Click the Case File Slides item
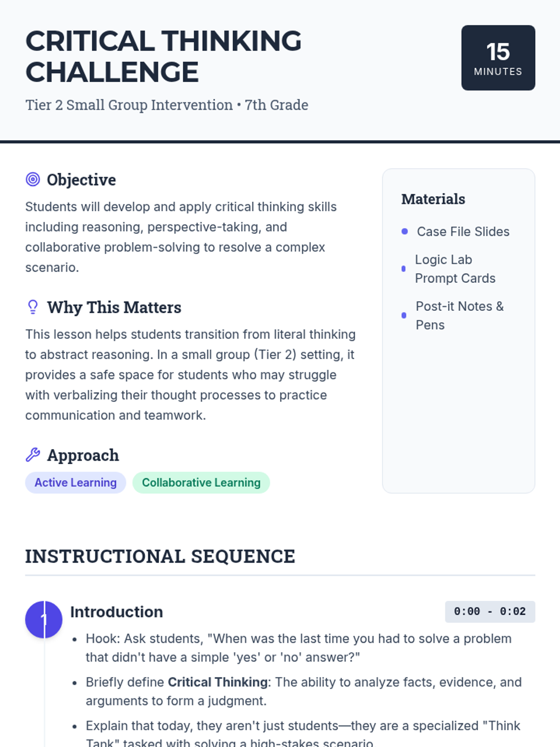560x747 pixels. click(x=463, y=232)
